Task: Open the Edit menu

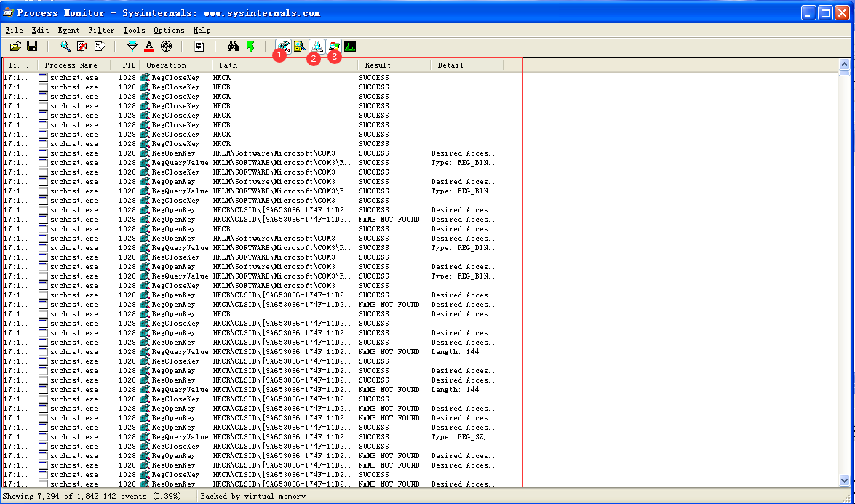Action: [x=40, y=30]
